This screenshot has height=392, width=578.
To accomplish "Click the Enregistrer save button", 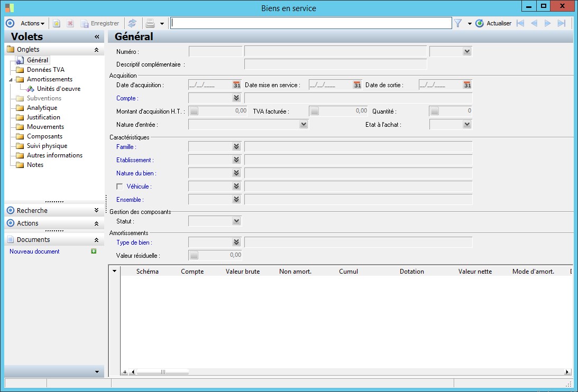I will 100,23.
